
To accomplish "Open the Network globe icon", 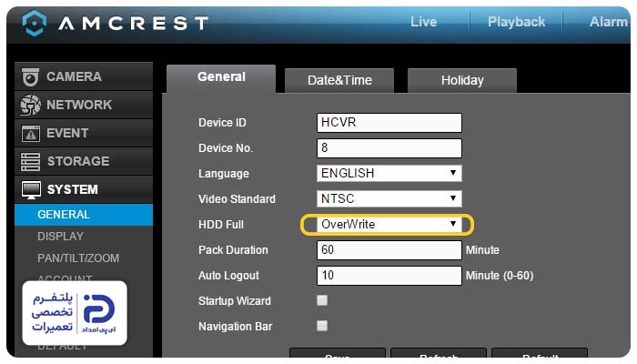I will (31, 106).
